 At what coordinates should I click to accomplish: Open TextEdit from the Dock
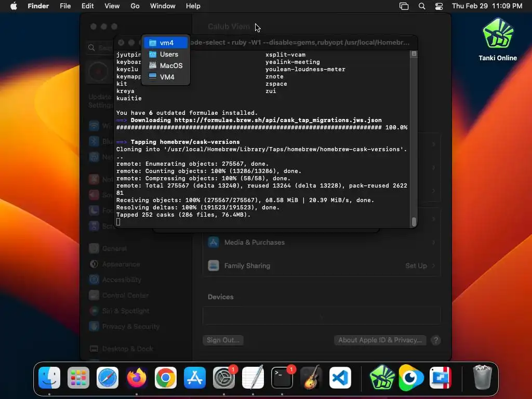point(253,378)
